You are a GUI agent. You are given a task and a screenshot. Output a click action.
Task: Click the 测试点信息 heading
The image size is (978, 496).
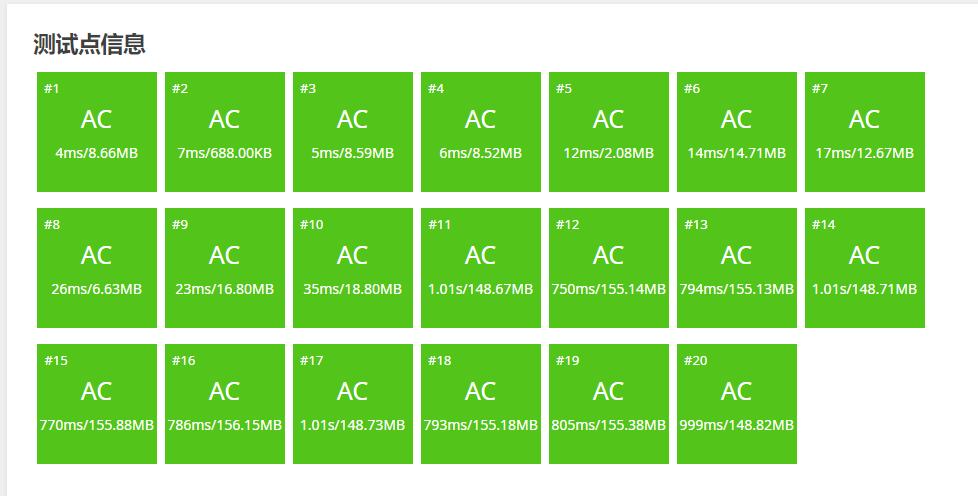click(x=89, y=44)
